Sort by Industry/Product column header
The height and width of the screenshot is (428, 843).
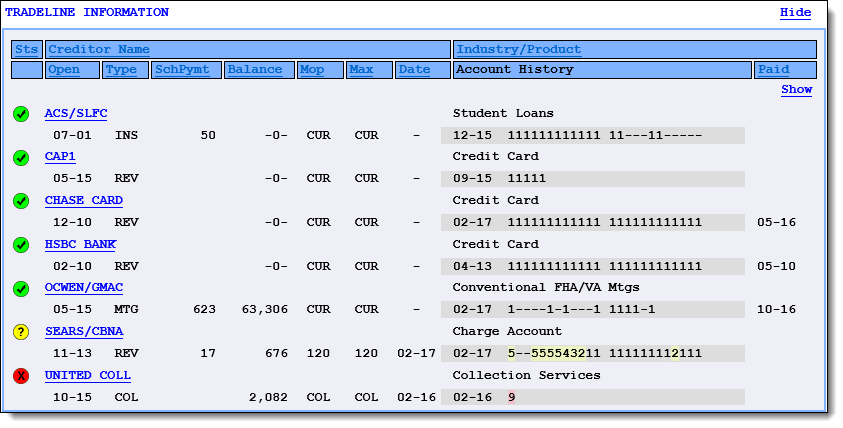[x=519, y=49]
